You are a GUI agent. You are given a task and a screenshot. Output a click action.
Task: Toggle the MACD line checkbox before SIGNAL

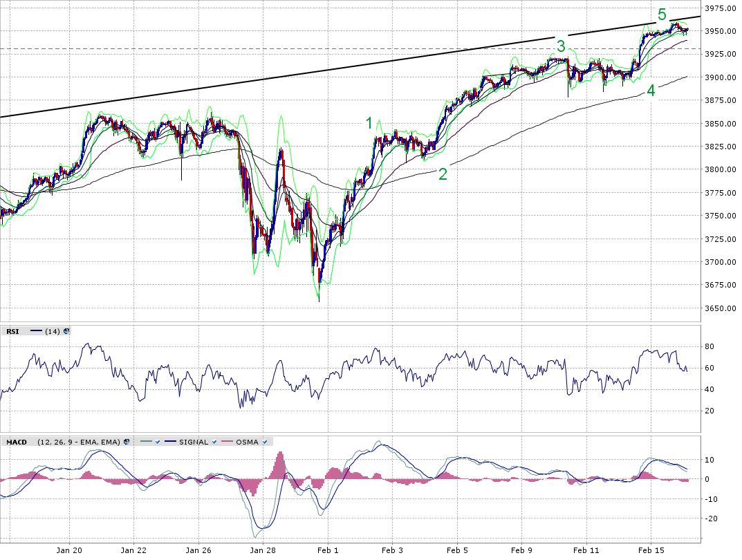158,442
